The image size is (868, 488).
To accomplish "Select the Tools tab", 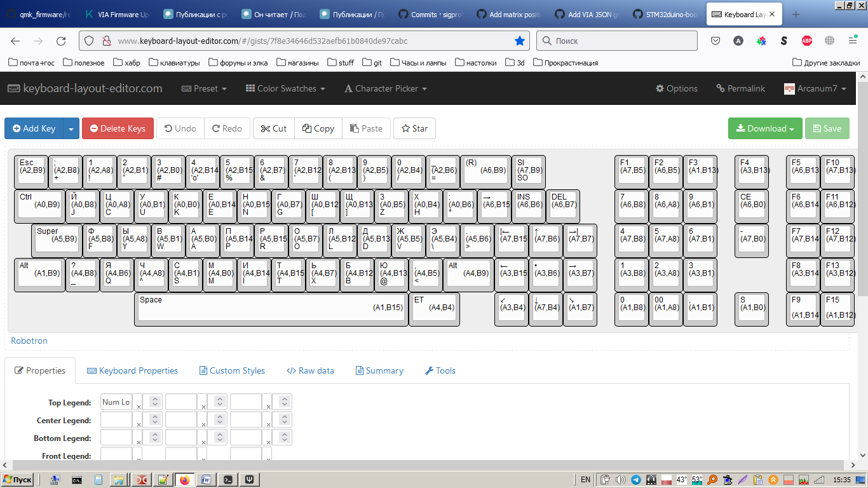I will (x=440, y=370).
